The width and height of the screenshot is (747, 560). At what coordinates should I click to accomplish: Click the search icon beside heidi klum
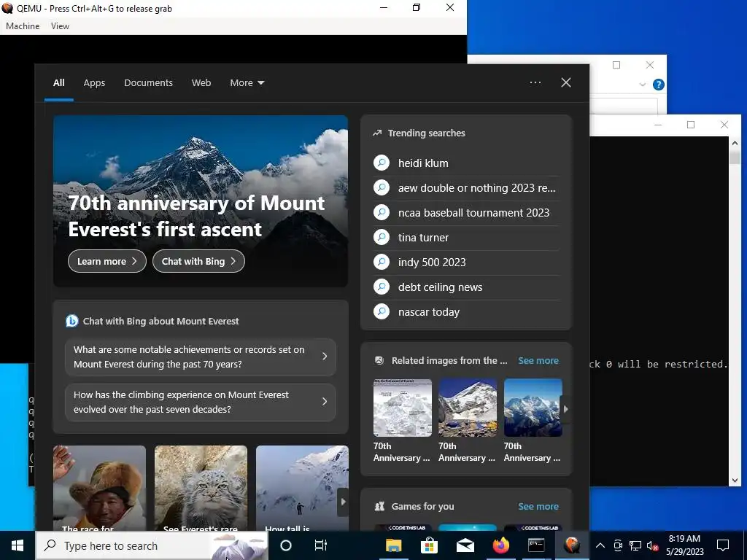(382, 163)
